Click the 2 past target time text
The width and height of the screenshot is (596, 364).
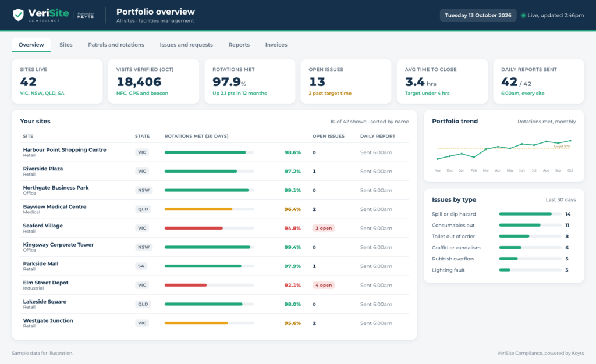tap(330, 94)
